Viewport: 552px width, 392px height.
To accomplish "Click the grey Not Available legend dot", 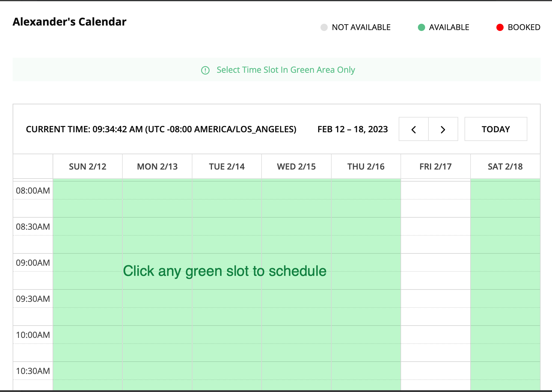I will click(324, 27).
